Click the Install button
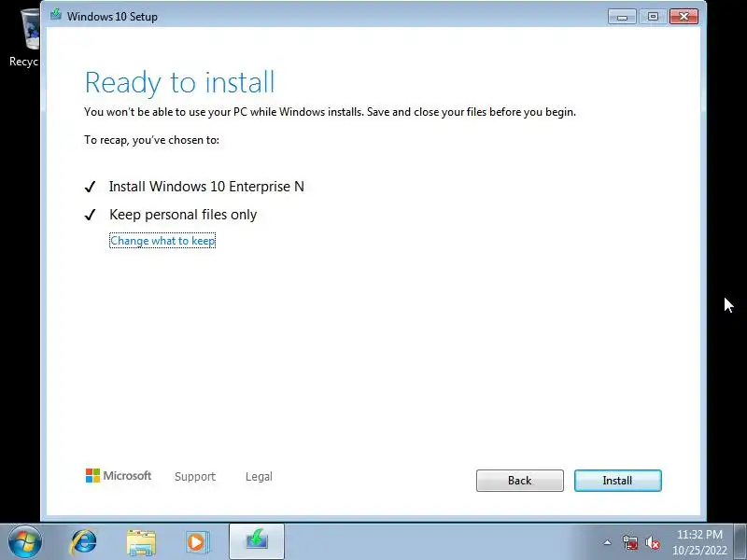Screen dimensions: 747x560 (617, 481)
